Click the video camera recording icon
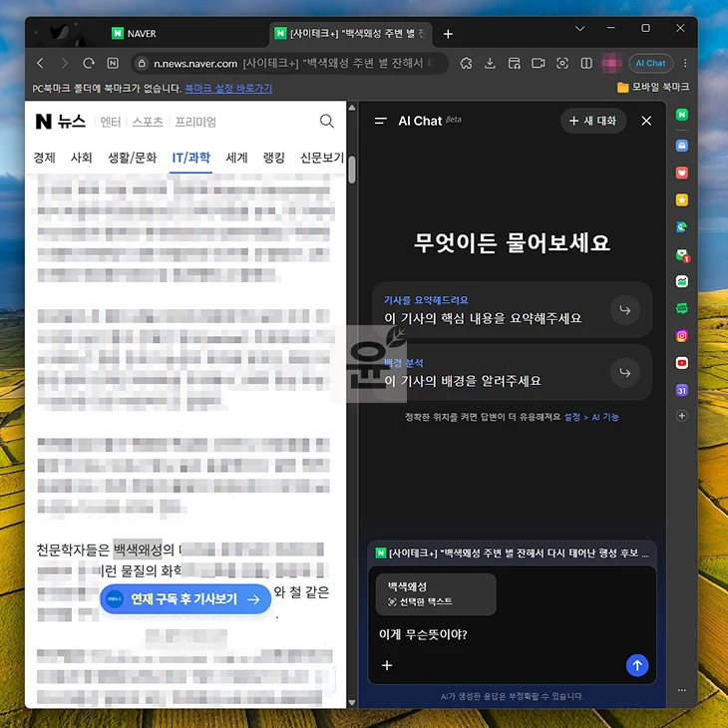 539,63
